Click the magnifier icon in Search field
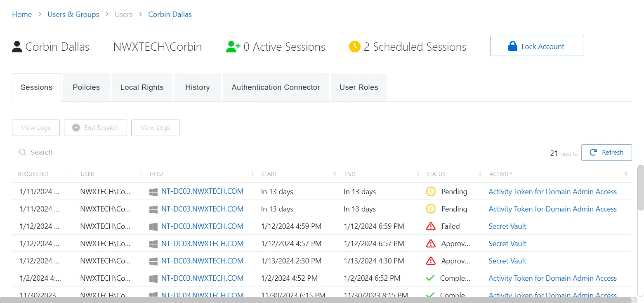644x303 pixels. coord(23,153)
